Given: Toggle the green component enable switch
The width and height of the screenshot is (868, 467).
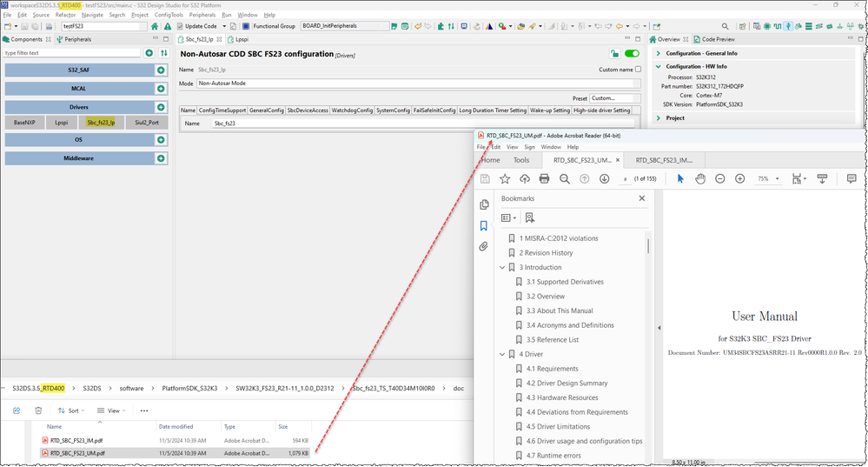Looking at the screenshot, I should (632, 54).
